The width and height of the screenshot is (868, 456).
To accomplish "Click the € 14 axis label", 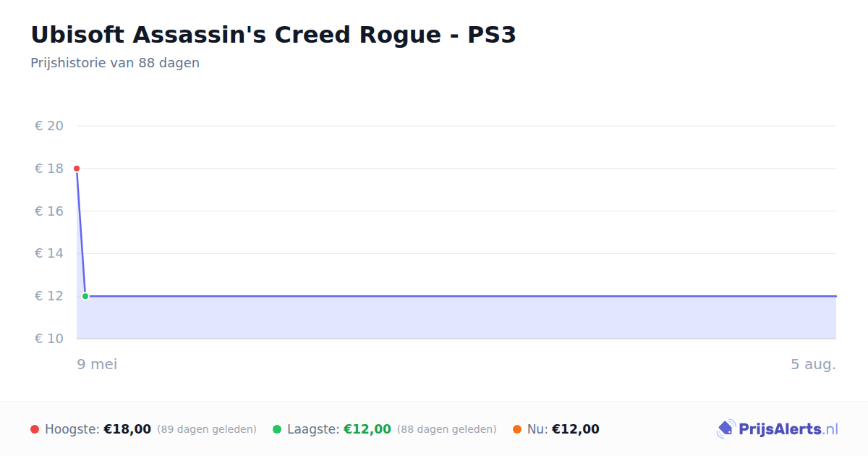I will (x=49, y=253).
